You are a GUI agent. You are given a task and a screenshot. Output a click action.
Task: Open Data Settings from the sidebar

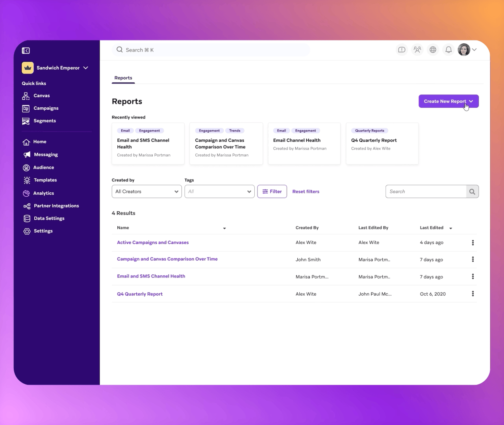point(48,218)
